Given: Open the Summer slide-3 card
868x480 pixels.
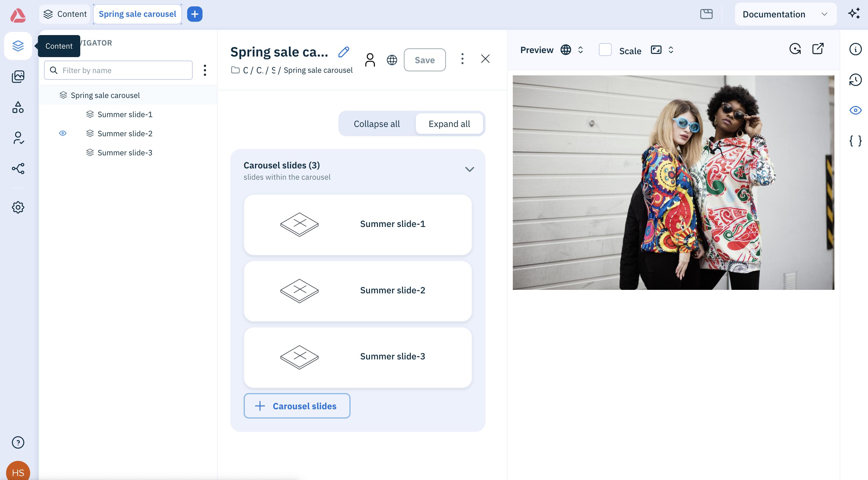Looking at the screenshot, I should pos(358,357).
